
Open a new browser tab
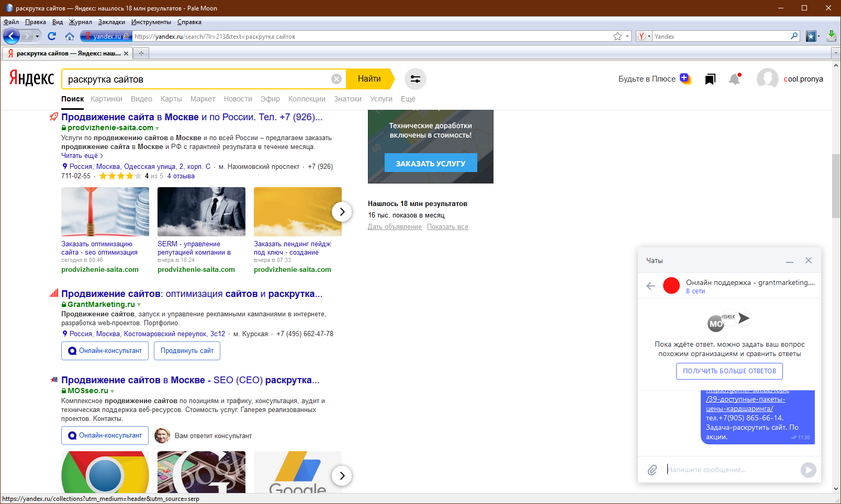141,53
